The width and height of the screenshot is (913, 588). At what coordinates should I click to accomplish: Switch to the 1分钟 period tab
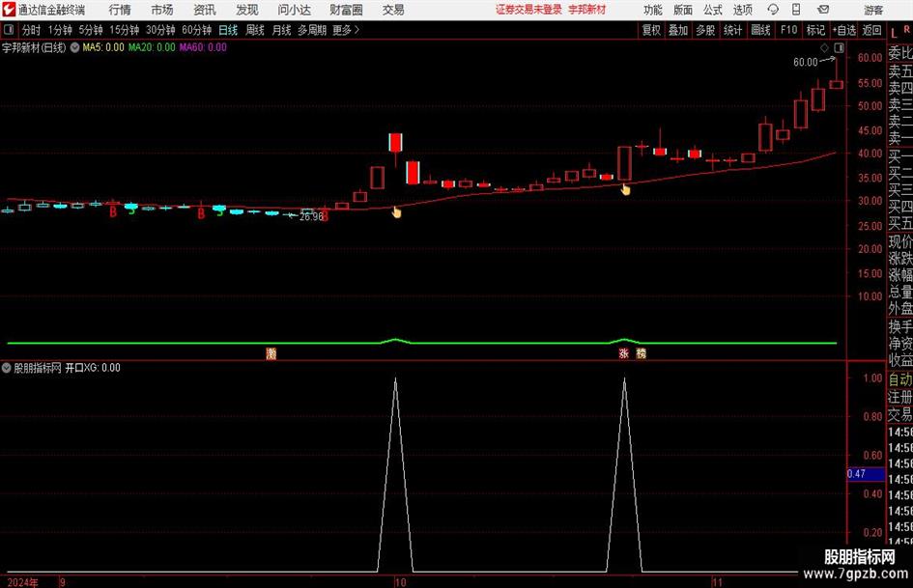point(60,30)
